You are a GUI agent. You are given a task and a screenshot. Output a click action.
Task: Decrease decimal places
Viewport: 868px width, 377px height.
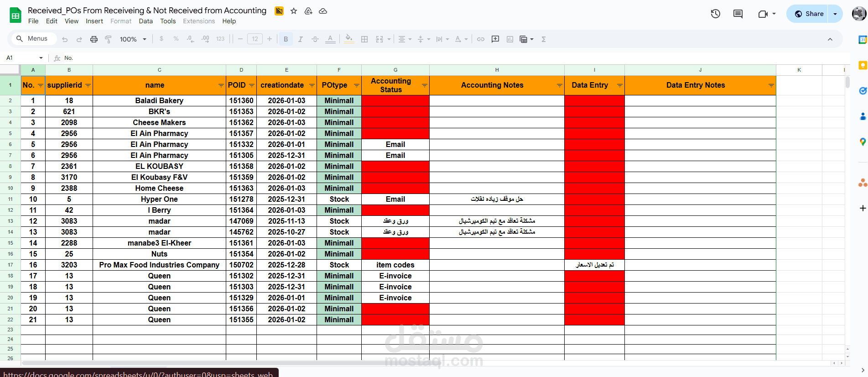coord(191,39)
